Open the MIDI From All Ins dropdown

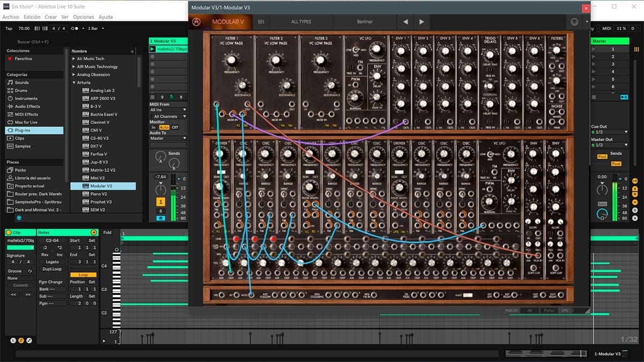coord(168,110)
